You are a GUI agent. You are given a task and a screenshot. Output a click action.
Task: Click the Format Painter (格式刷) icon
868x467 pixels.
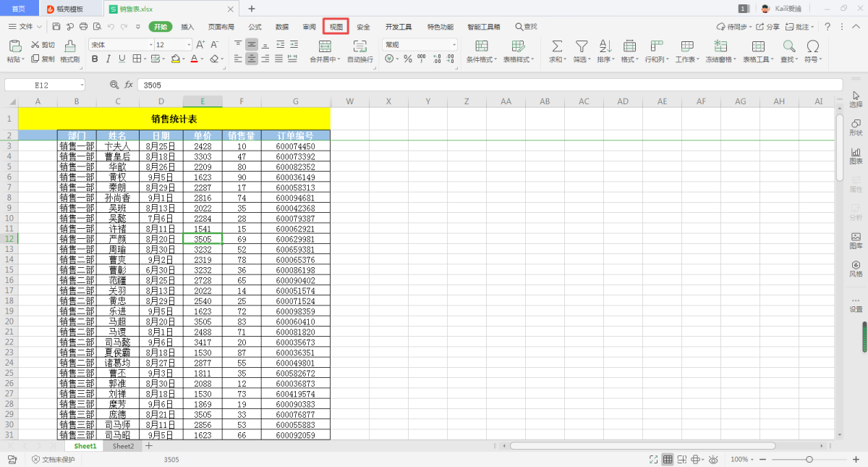coord(70,46)
